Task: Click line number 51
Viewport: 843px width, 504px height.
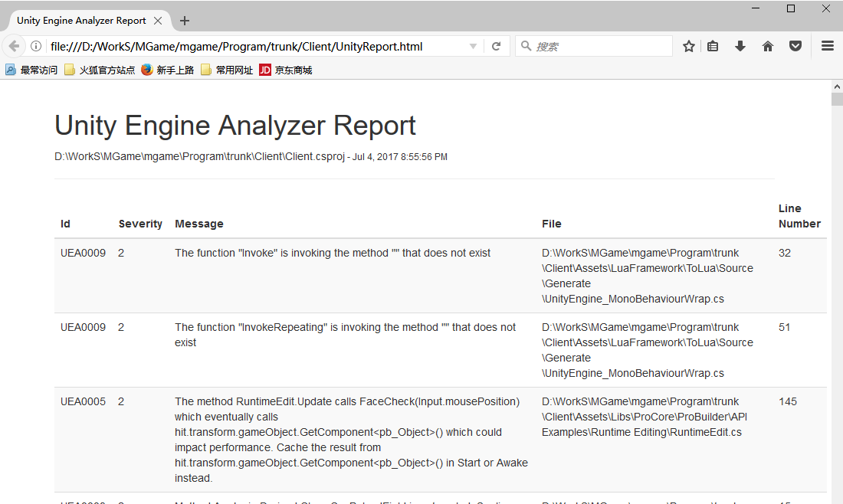Action: tap(785, 327)
